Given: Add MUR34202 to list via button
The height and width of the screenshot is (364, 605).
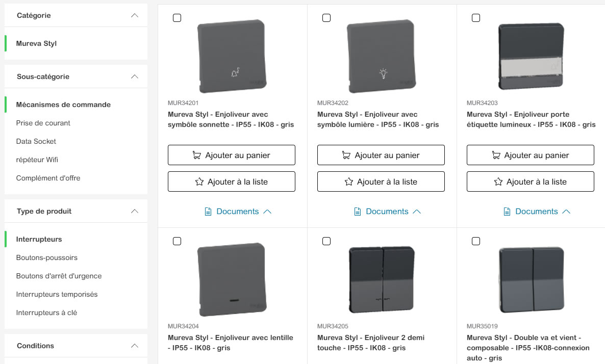Looking at the screenshot, I should point(381,181).
